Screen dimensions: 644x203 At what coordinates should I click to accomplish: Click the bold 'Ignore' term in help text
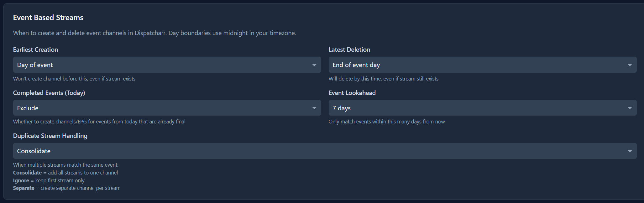[x=21, y=180]
